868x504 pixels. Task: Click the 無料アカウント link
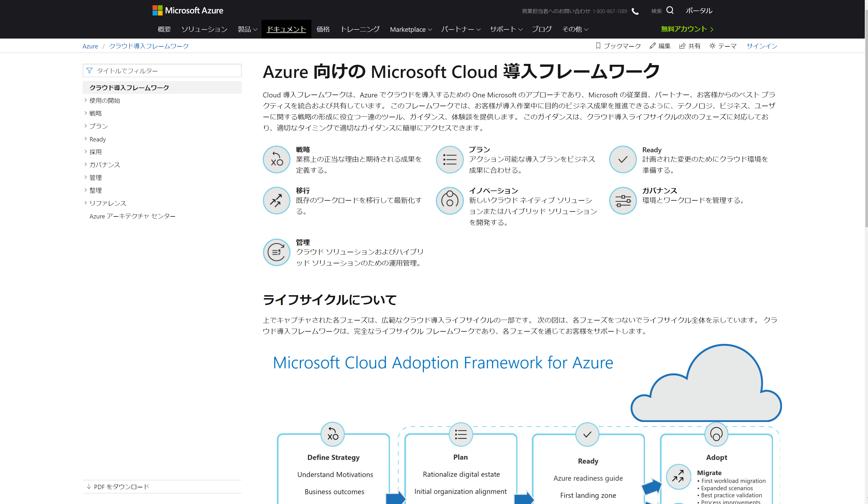point(686,29)
